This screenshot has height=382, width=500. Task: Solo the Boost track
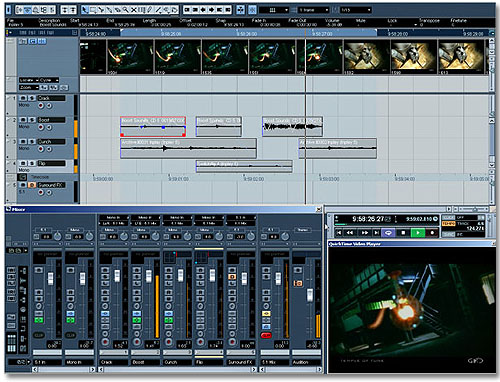[x=32, y=120]
